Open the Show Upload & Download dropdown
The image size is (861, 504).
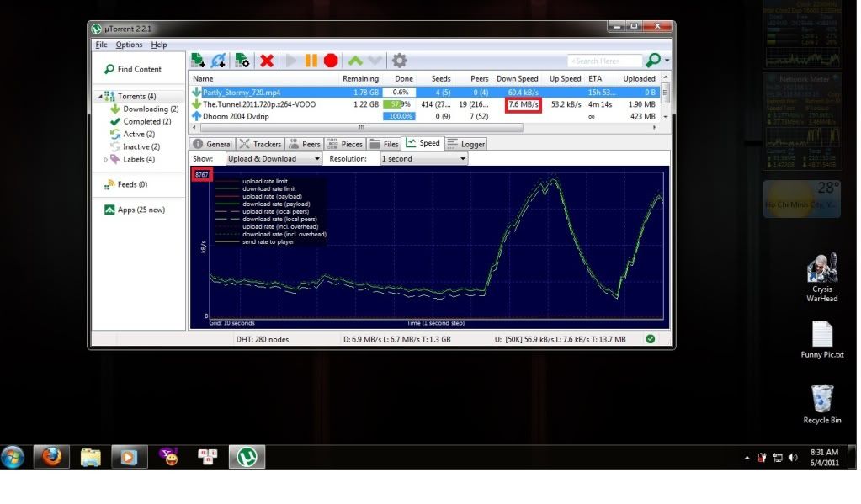click(274, 158)
